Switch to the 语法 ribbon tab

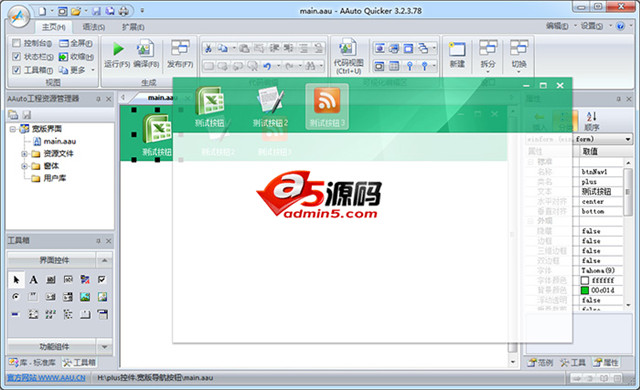(x=93, y=27)
